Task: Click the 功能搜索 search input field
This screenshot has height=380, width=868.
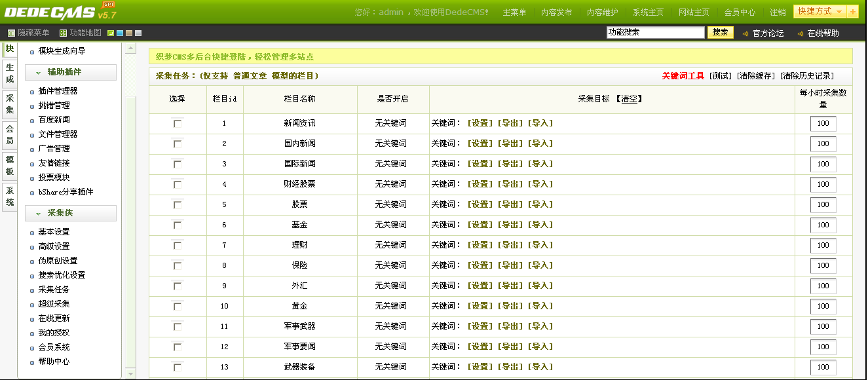Action: click(655, 32)
